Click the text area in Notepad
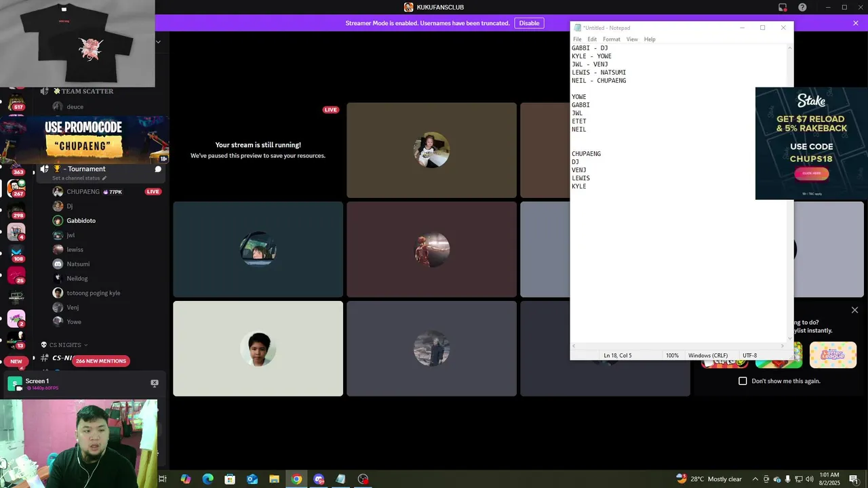The height and width of the screenshot is (488, 868). pyautogui.click(x=678, y=193)
